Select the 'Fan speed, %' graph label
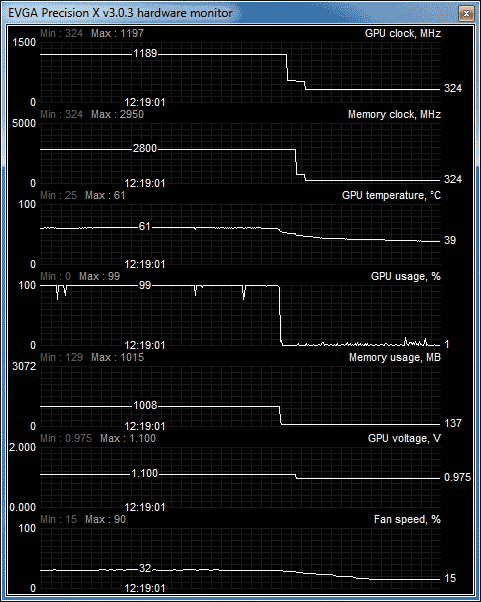 tap(407, 519)
